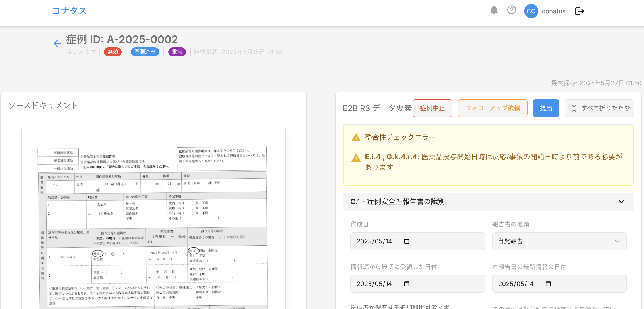
Task: Click the コナタス logo
Action: tap(70, 11)
